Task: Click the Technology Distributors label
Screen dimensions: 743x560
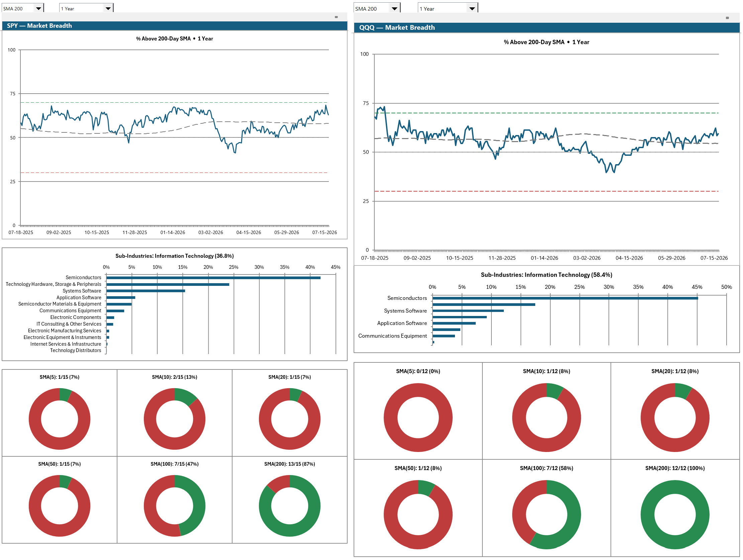Action: click(76, 350)
